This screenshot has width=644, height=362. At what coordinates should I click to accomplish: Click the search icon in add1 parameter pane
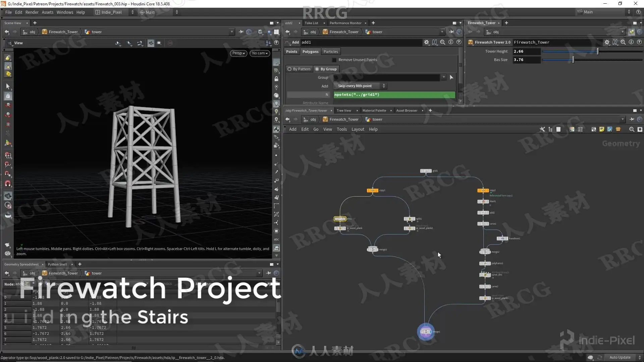(443, 42)
